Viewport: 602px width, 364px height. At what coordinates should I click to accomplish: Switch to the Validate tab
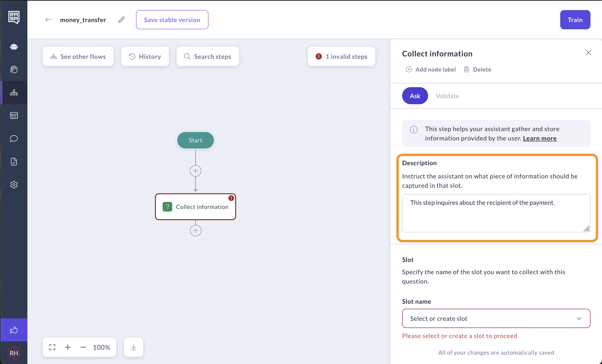click(x=447, y=96)
